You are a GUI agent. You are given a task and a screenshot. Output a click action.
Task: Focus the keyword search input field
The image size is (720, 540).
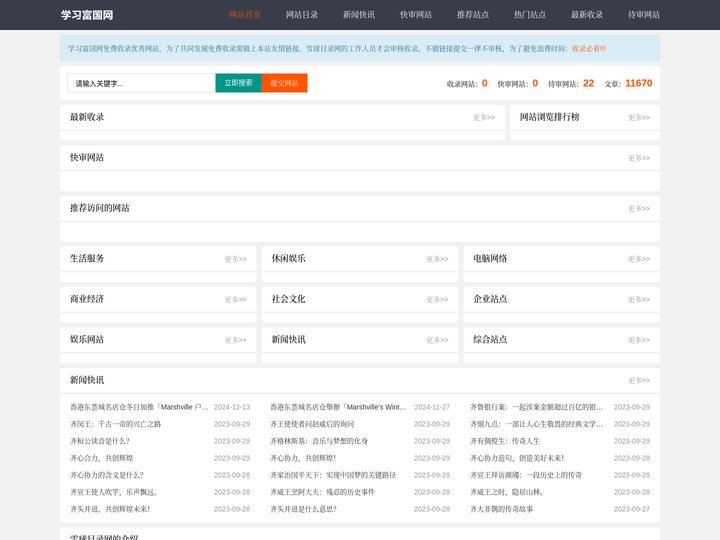pos(141,83)
